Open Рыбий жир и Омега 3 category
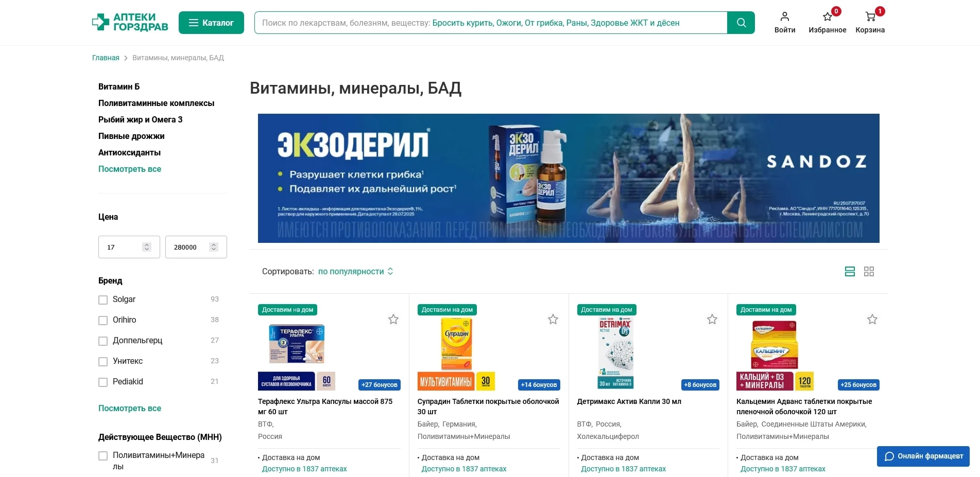The width and height of the screenshot is (980, 477). tap(141, 120)
